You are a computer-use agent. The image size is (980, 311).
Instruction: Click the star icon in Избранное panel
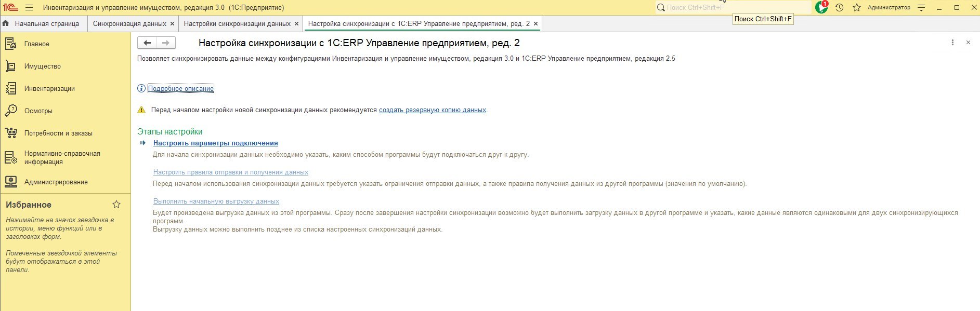(116, 205)
